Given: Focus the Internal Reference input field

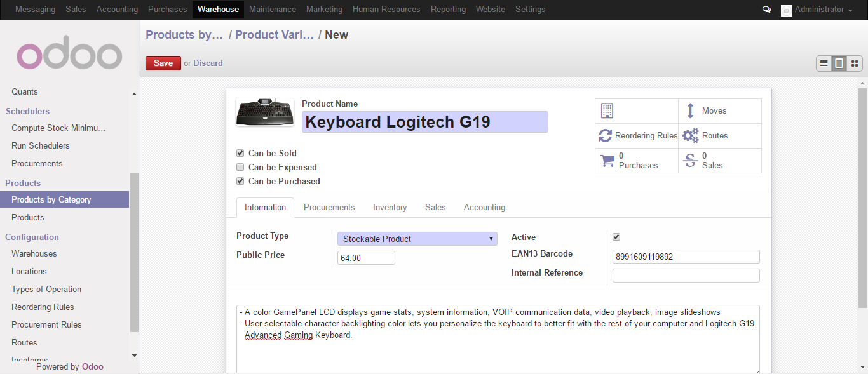Looking at the screenshot, I should pyautogui.click(x=686, y=276).
